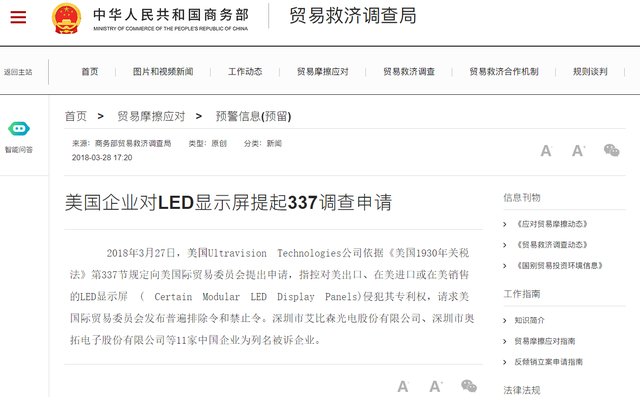Click source text 商务部贸易救济调查局
Image resolution: width=640 pixels, height=397 pixels.
[x=133, y=144]
